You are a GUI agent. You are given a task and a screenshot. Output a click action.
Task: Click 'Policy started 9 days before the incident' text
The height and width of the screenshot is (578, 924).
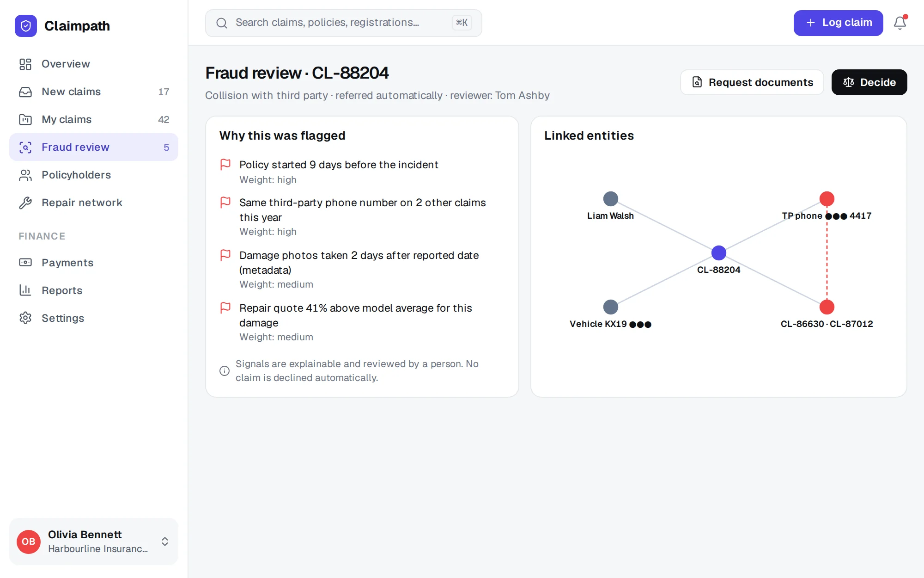tap(339, 165)
